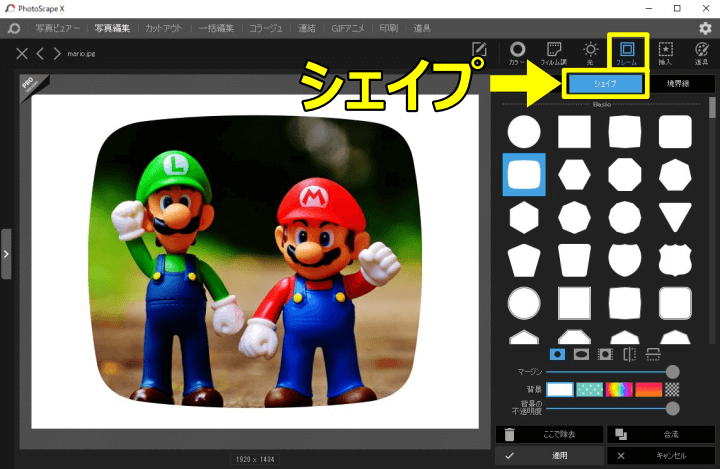The height and width of the screenshot is (469, 720).
Task: Choose the octagon shape
Action: [624, 175]
